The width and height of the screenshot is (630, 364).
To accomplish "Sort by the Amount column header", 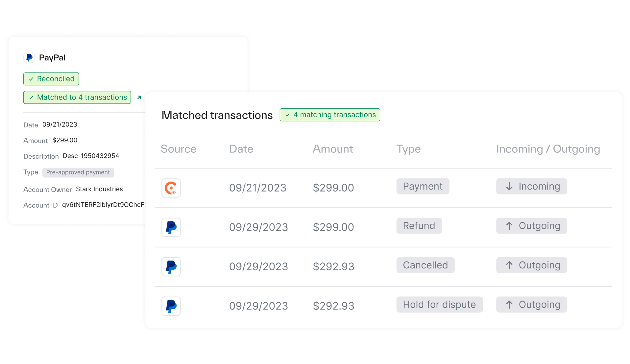I will [x=333, y=149].
